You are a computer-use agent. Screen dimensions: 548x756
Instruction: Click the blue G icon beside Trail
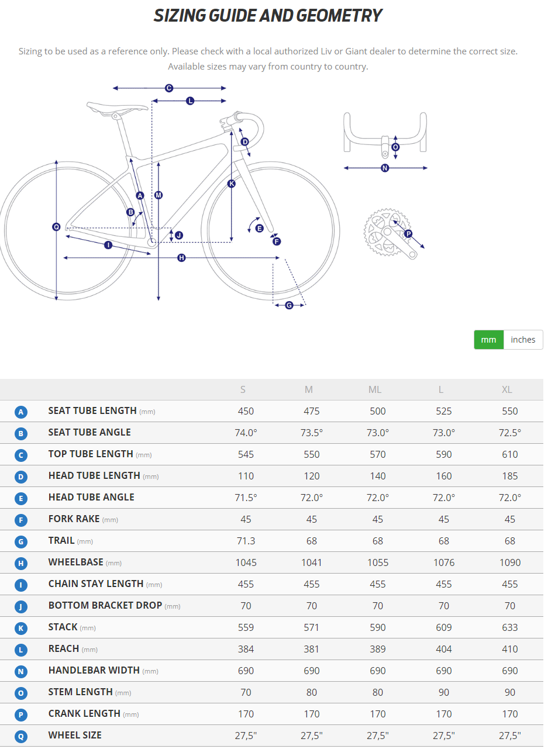coord(21,541)
